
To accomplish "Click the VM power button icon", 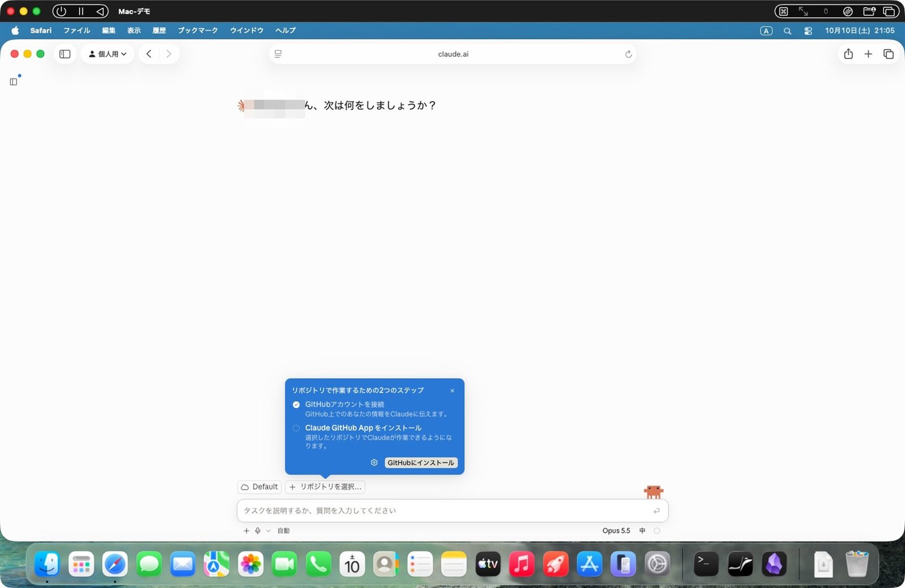I will click(x=61, y=11).
